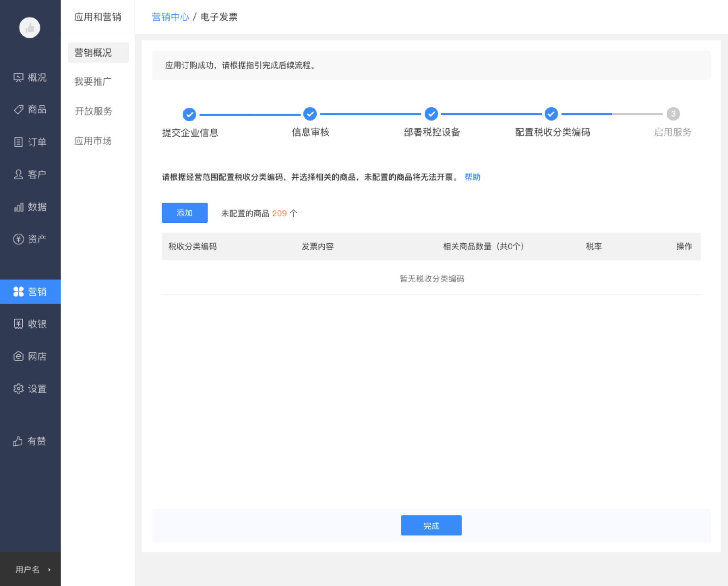Go to 订单 orders list icon
The image size is (728, 586).
click(x=18, y=142)
